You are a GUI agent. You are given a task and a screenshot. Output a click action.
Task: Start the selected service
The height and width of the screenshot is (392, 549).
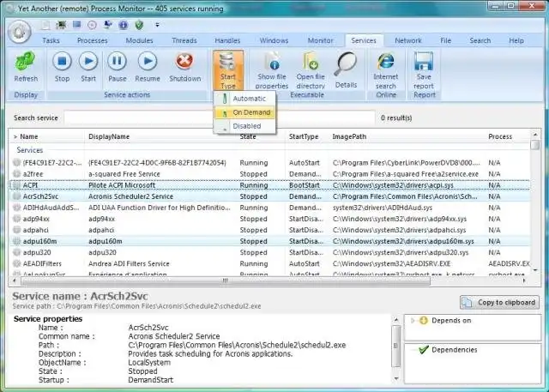[x=88, y=67]
